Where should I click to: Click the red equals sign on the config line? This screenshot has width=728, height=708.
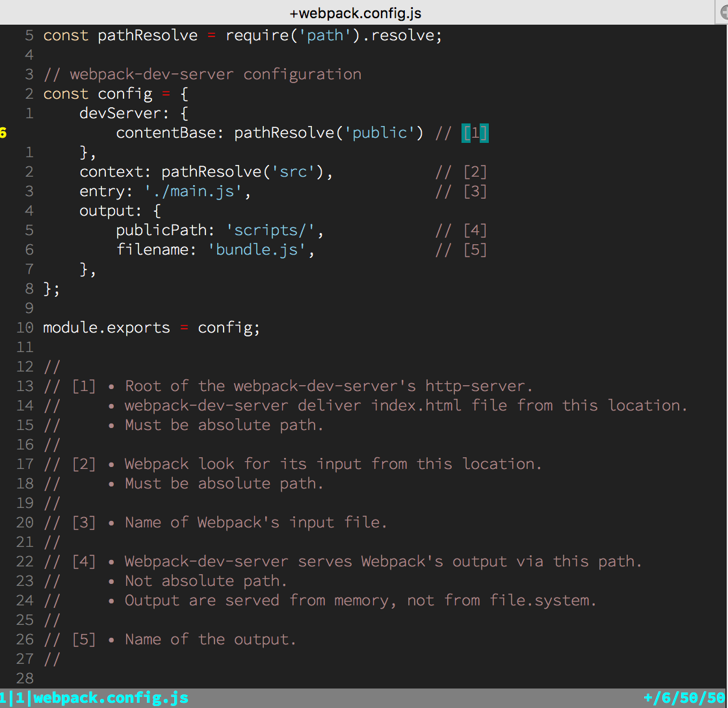pyautogui.click(x=166, y=94)
